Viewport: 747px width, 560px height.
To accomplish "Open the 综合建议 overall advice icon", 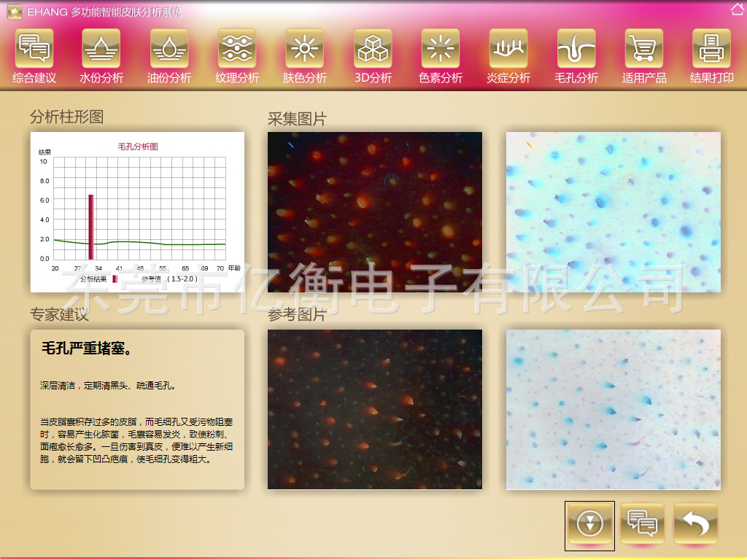I will coord(34,50).
